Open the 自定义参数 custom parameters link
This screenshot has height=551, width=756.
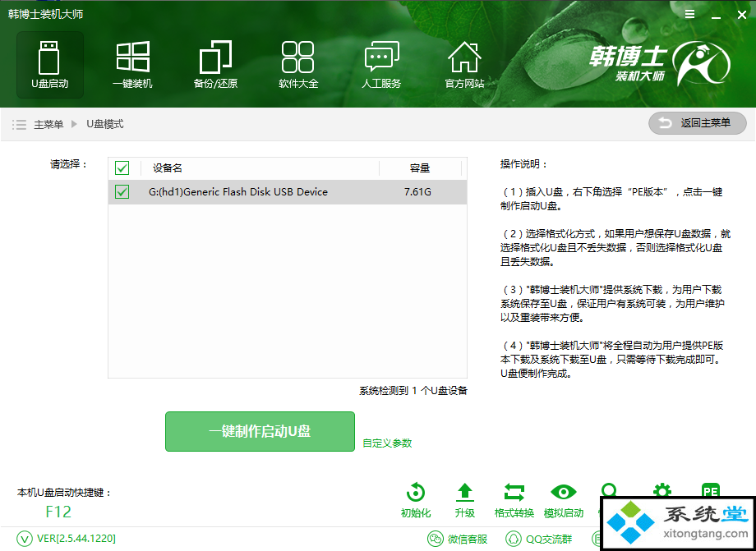387,443
